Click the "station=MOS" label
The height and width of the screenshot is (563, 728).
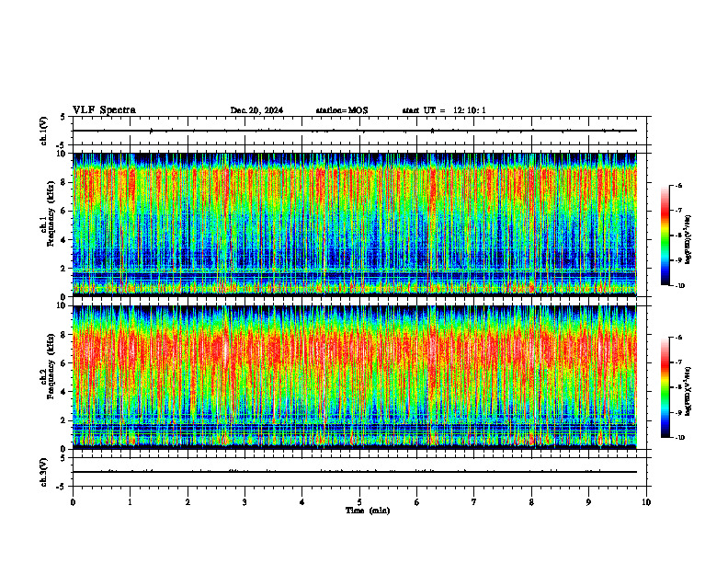pos(342,110)
